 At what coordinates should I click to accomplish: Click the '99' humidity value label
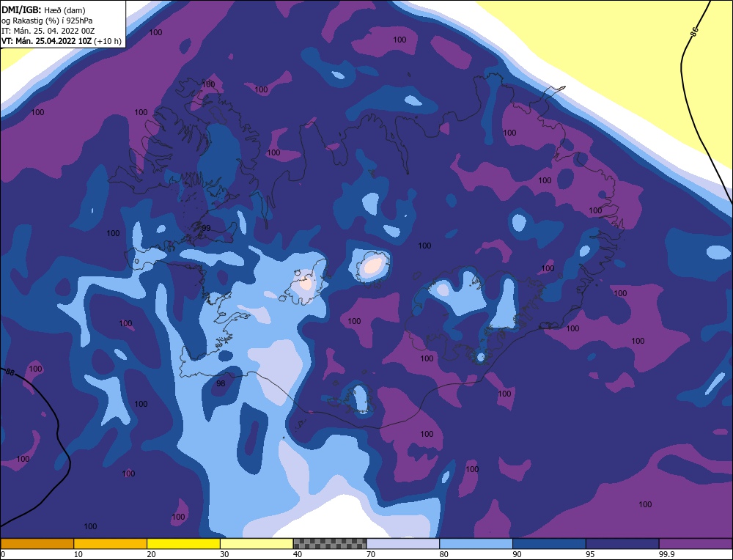[206, 228]
